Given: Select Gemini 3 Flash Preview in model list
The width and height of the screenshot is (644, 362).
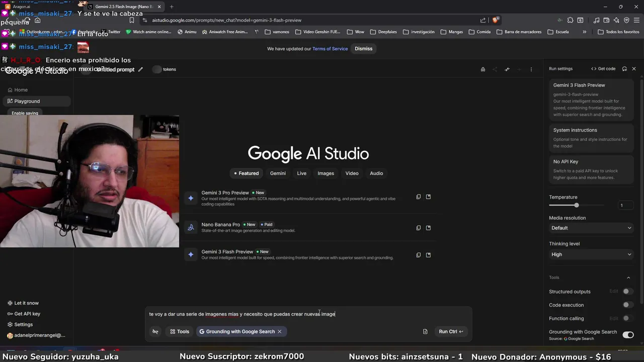Looking at the screenshot, I should [x=308, y=255].
